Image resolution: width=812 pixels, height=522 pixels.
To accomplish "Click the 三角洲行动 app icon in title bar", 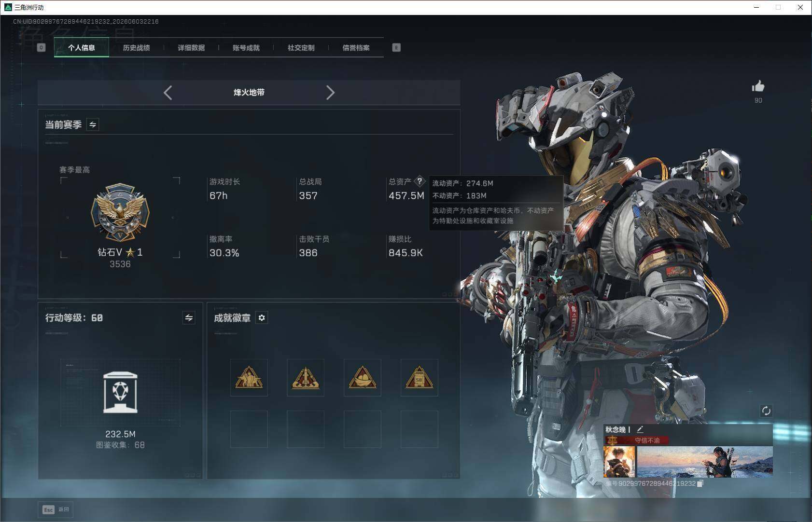I will tap(7, 7).
